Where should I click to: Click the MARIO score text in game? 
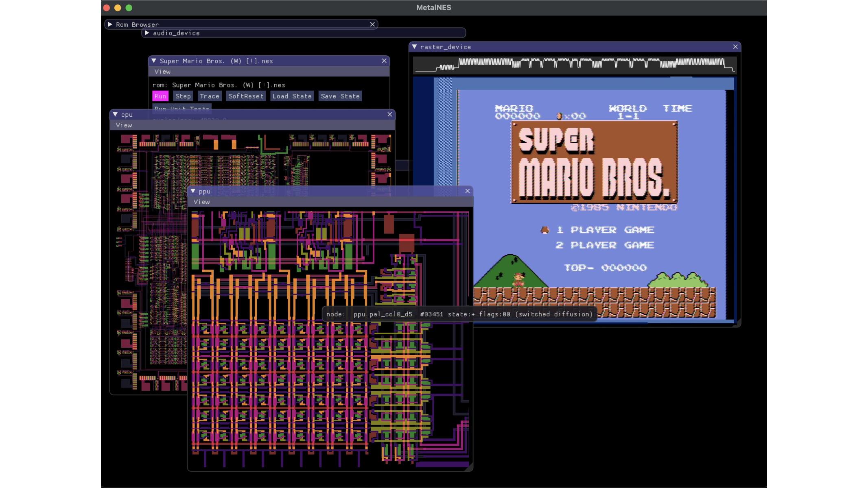[517, 112]
